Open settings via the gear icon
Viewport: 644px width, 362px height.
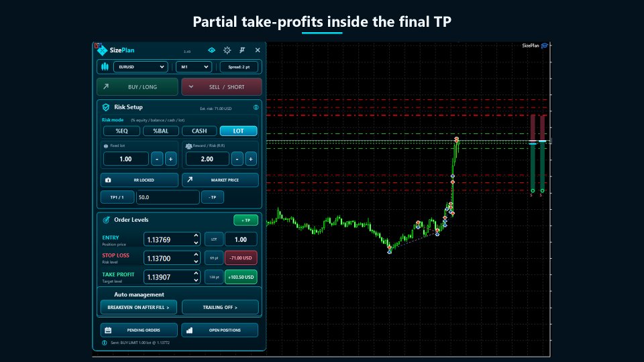(x=227, y=50)
